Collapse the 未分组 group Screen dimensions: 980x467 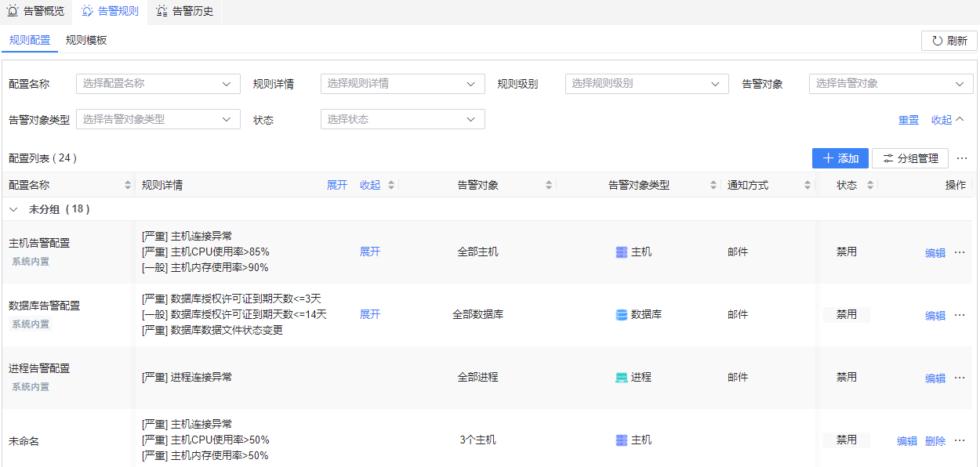13,210
